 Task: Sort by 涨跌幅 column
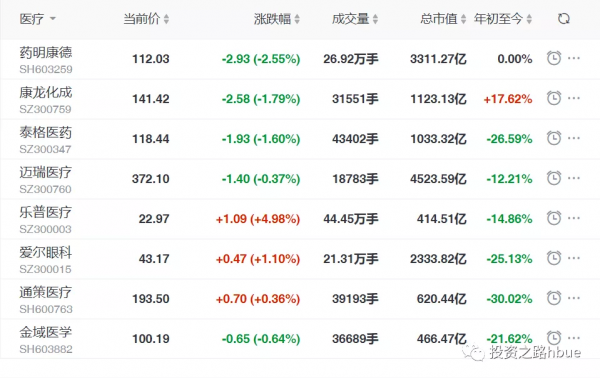277,19
